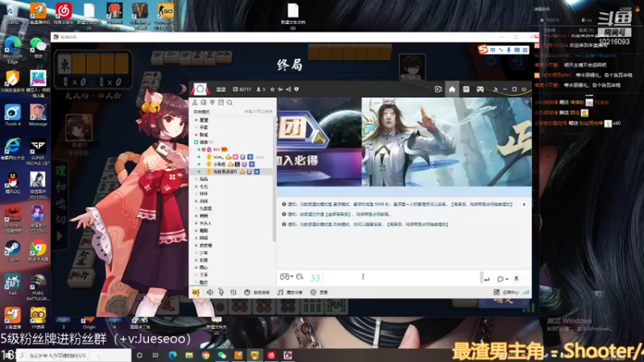Image resolution: width=644 pixels, height=362 pixels.
Task: Click the Windows taskbar search box
Action: 74,355
